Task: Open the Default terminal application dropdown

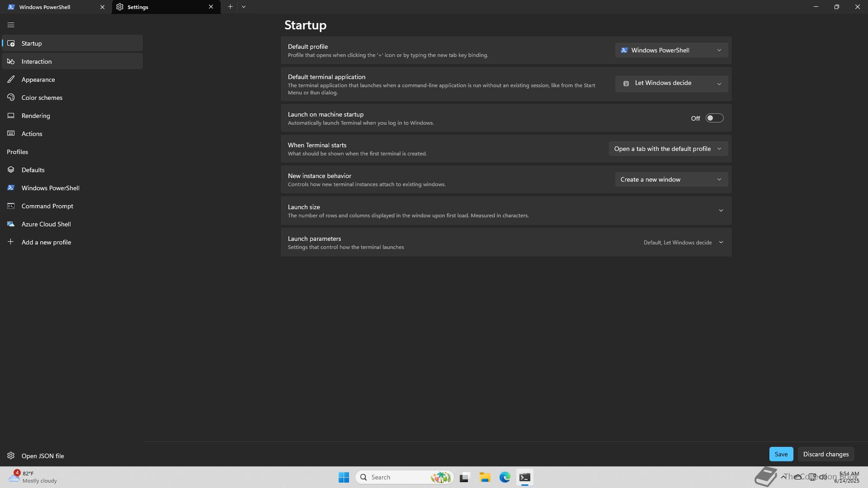Action: tap(671, 83)
